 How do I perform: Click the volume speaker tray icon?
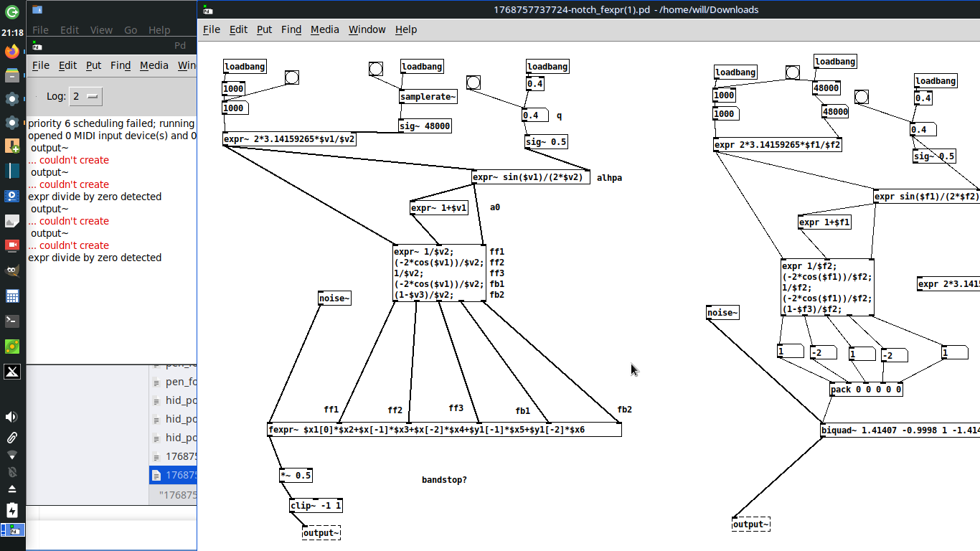tap(12, 417)
